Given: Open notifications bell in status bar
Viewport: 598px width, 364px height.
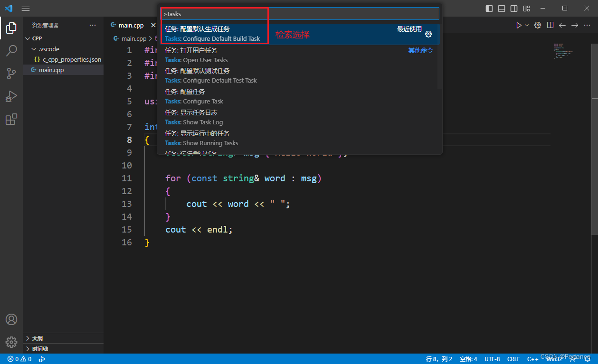Looking at the screenshot, I should coord(588,359).
